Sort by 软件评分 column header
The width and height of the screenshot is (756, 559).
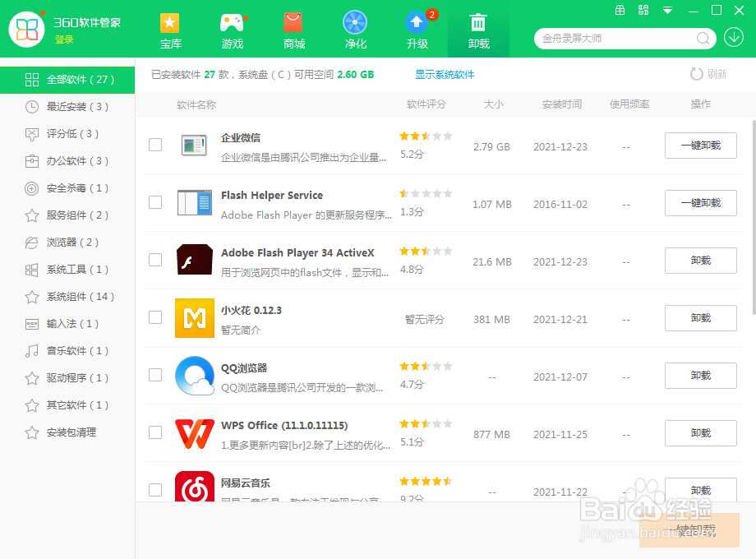click(x=426, y=104)
